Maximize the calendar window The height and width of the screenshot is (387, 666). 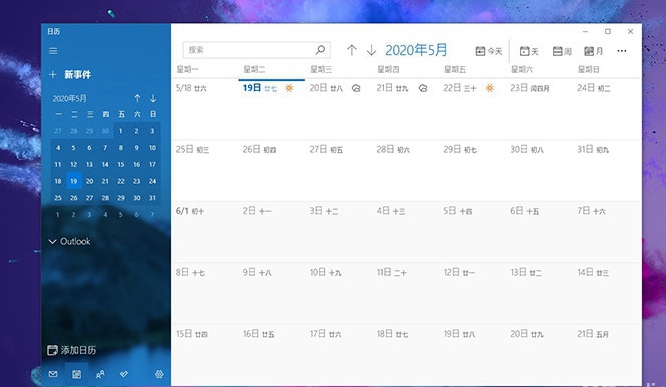pos(608,31)
